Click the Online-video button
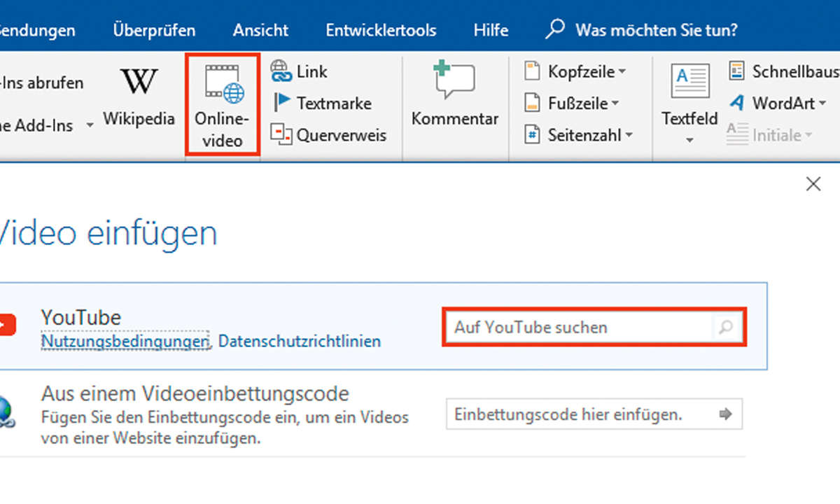Viewport: 840px width, 504px height. click(x=223, y=105)
